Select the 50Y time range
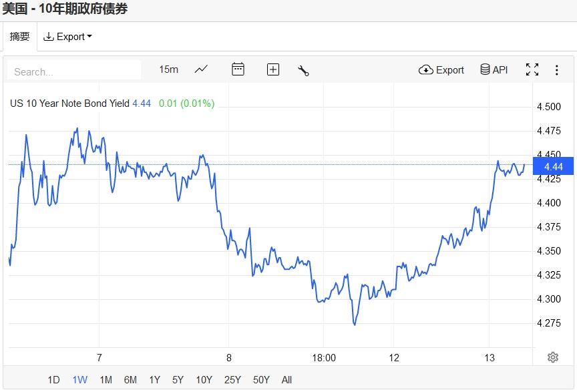Viewport: 577px width, 392px height. coord(261,380)
